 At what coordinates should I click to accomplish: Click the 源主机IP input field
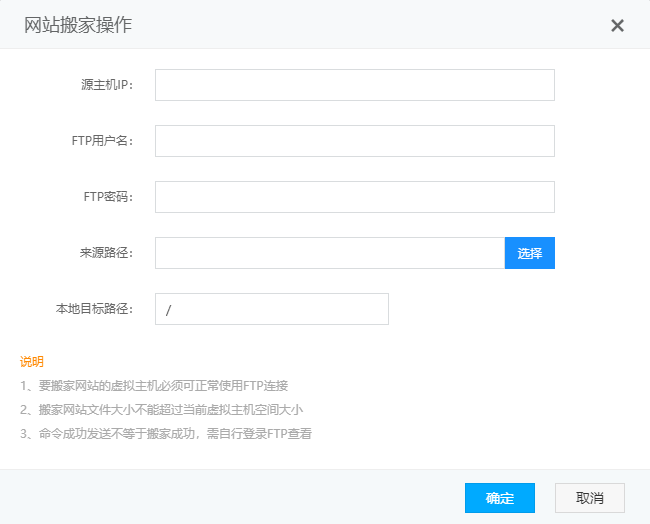(x=354, y=85)
